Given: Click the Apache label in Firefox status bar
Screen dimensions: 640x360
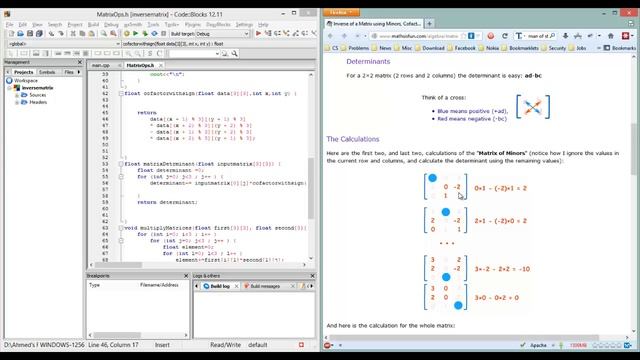Looking at the screenshot, I should (538, 345).
